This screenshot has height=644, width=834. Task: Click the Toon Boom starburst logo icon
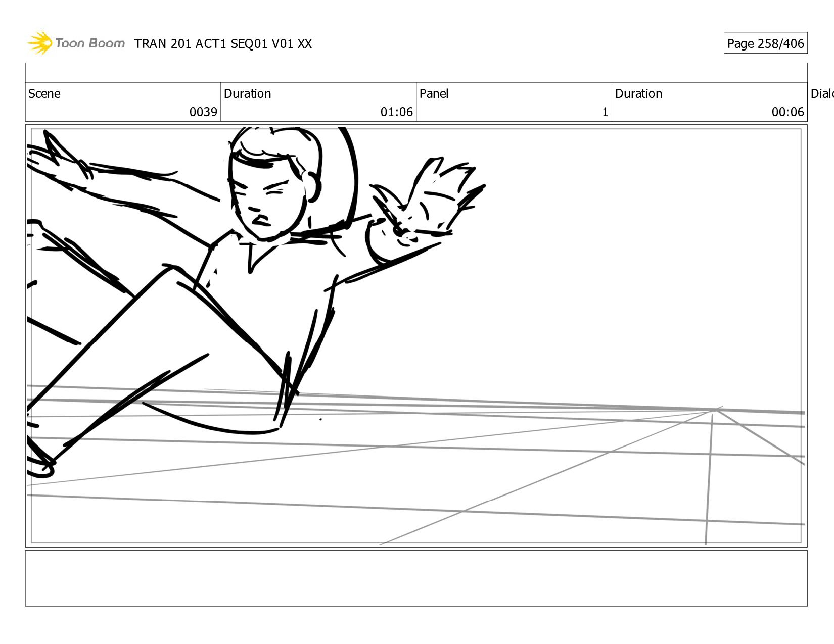pos(40,43)
